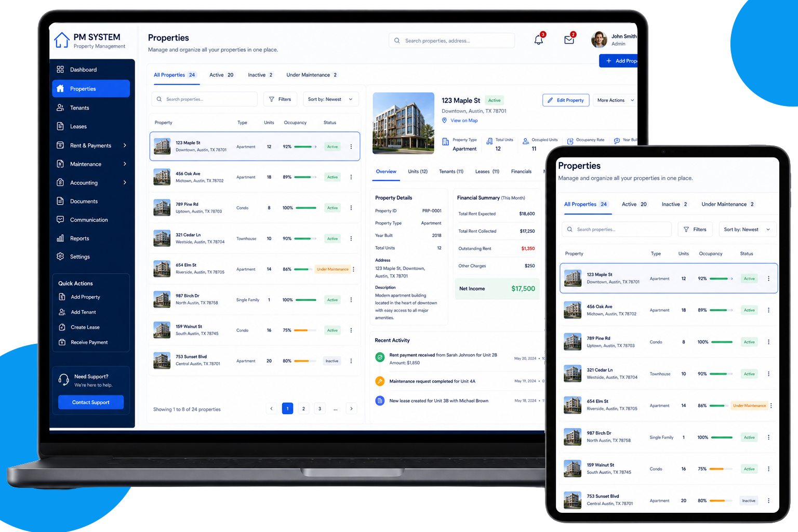Open the three-dot menu for 987 Birch Dr on tablet
Viewport: 798px width, 532px height.
(x=769, y=437)
